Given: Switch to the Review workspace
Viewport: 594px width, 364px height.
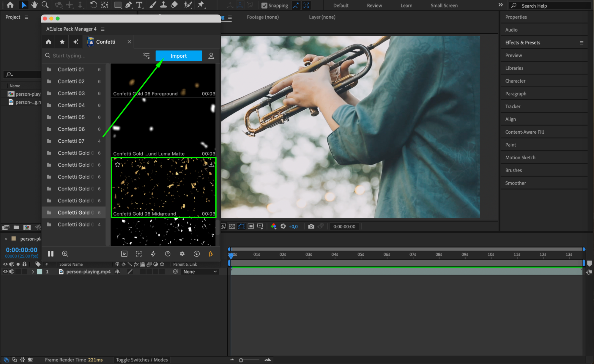Looking at the screenshot, I should (374, 5).
